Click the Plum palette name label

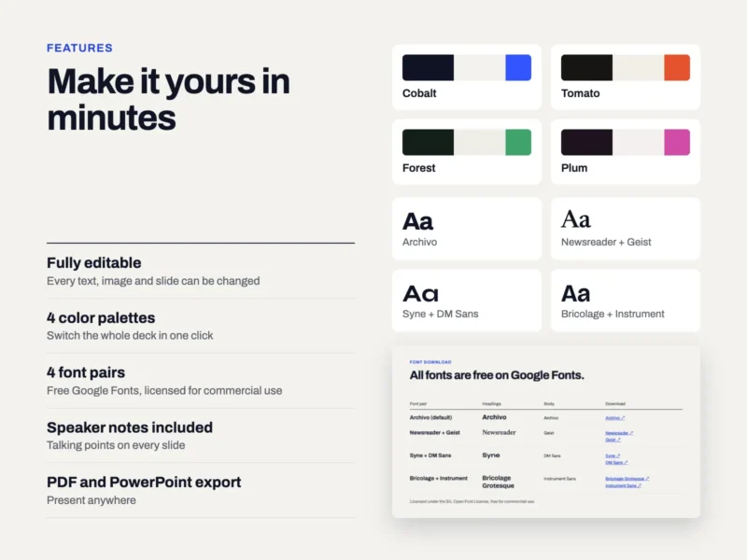tap(574, 168)
